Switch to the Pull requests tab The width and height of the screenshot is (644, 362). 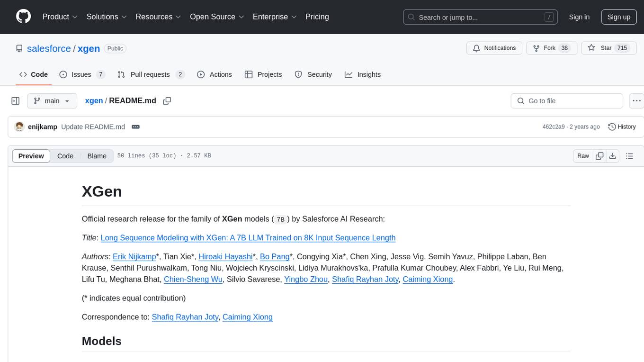coord(151,74)
